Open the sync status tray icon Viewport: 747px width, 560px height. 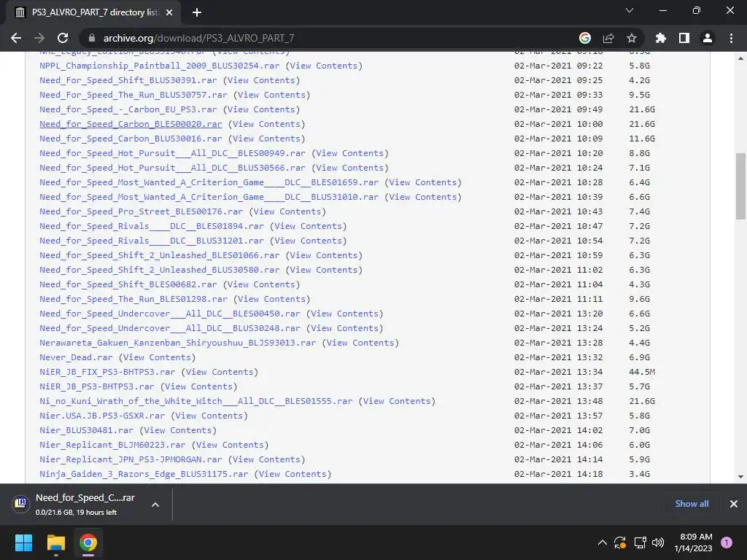tap(620, 542)
